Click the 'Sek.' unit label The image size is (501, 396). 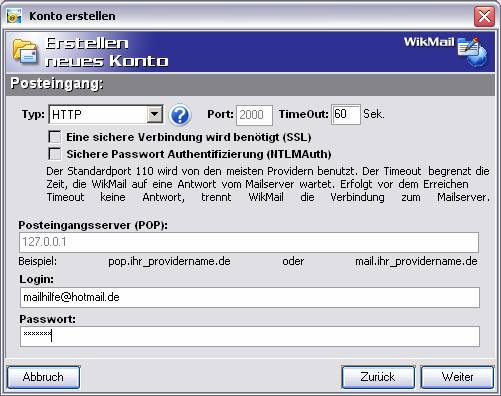(x=374, y=114)
